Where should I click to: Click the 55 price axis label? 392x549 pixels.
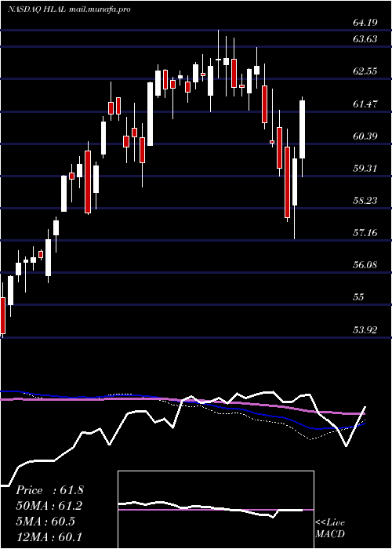[x=359, y=297]
